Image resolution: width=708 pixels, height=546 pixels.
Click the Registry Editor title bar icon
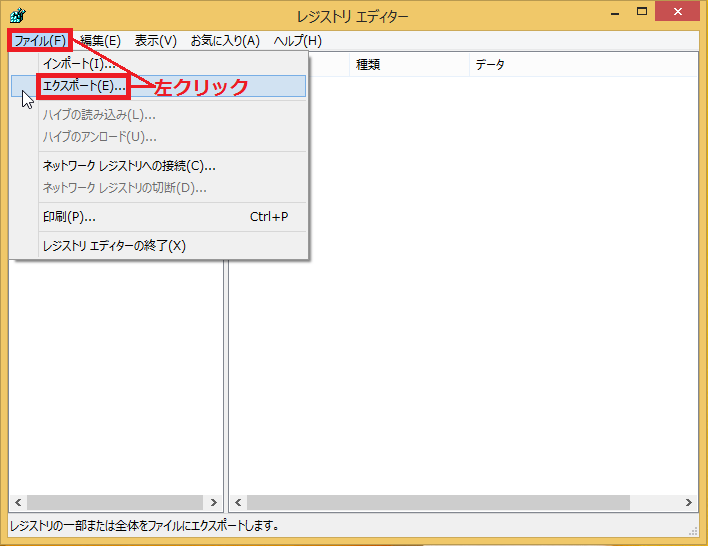coord(18,15)
